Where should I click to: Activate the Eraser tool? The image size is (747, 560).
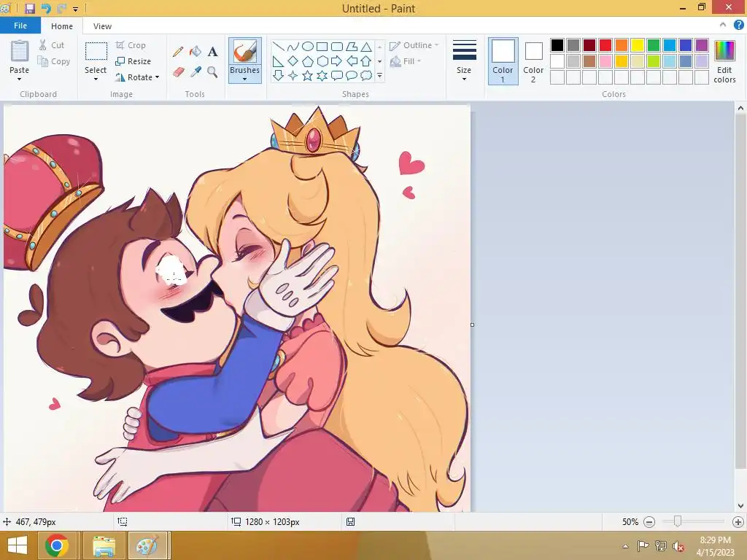[x=178, y=72]
